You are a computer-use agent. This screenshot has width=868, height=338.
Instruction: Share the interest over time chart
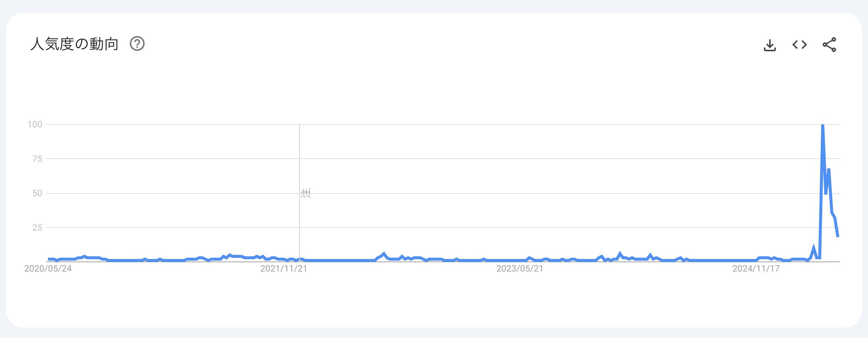pyautogui.click(x=829, y=45)
